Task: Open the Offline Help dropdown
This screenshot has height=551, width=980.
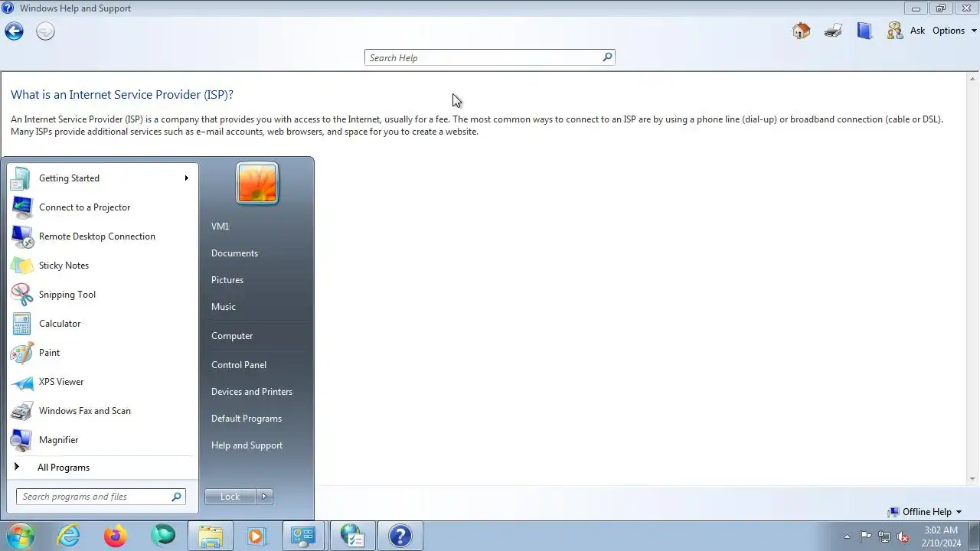Action: pos(925,512)
